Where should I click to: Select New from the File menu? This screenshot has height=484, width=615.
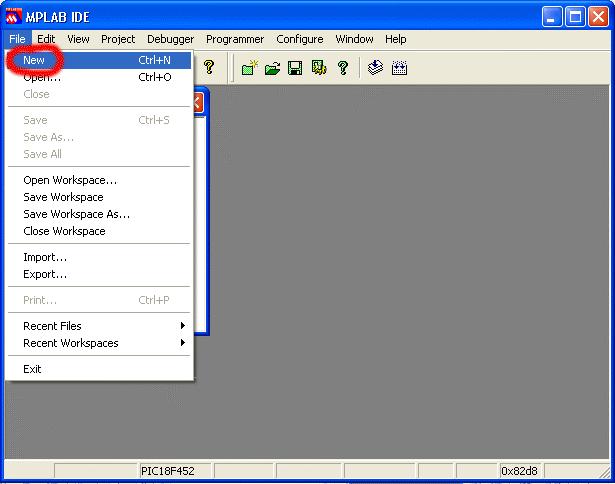(100, 60)
